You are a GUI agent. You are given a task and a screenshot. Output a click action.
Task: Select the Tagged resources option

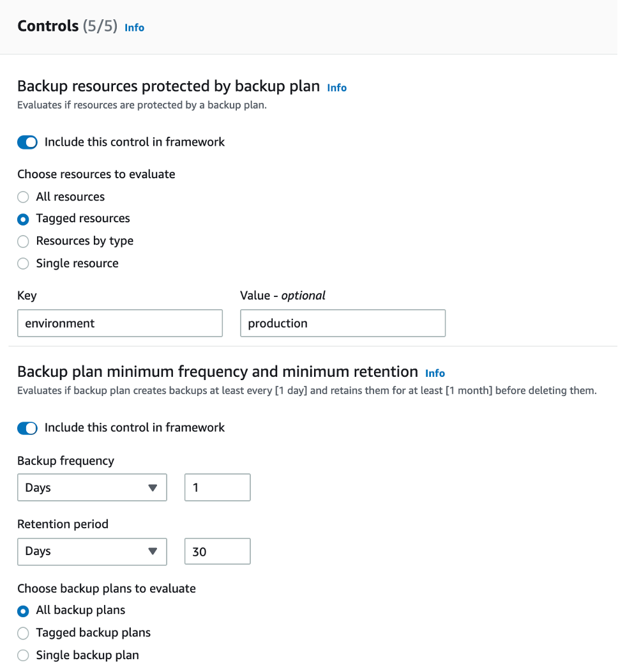tap(22, 219)
